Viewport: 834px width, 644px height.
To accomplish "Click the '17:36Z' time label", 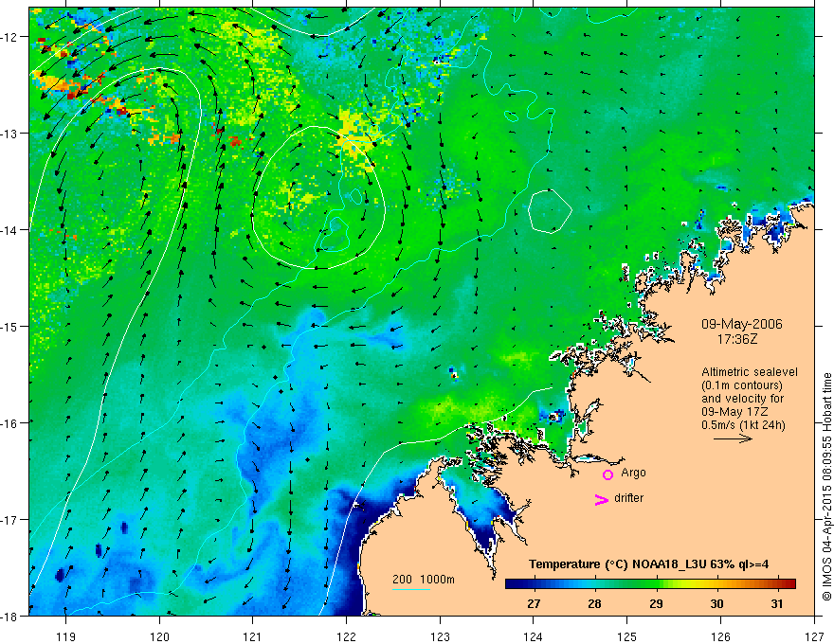I will coord(736,338).
